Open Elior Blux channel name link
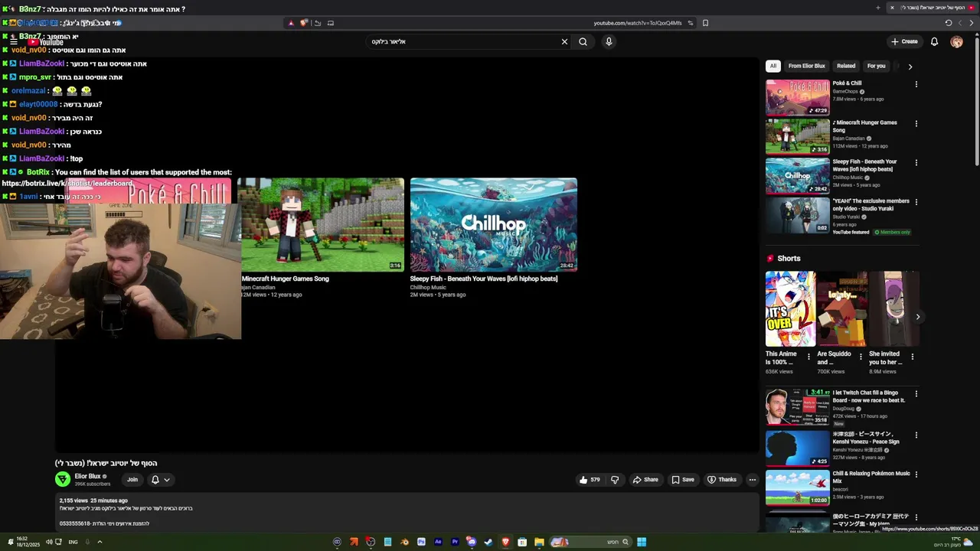 87,476
